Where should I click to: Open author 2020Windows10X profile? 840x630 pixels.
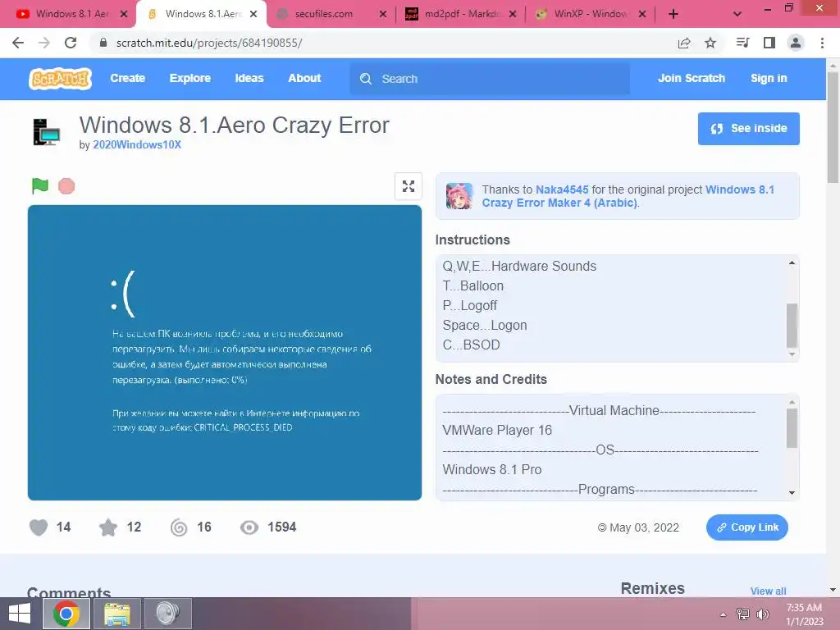(137, 144)
